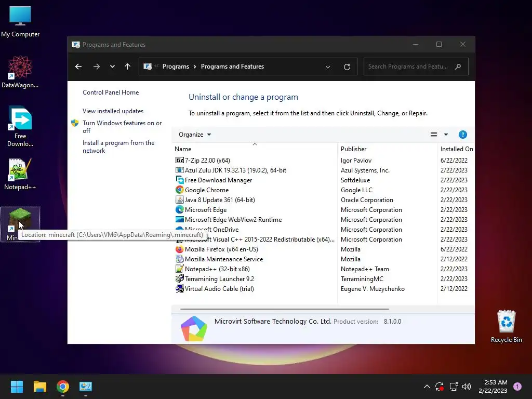
Task: Open Turn Windows features on or off
Action: (122, 127)
